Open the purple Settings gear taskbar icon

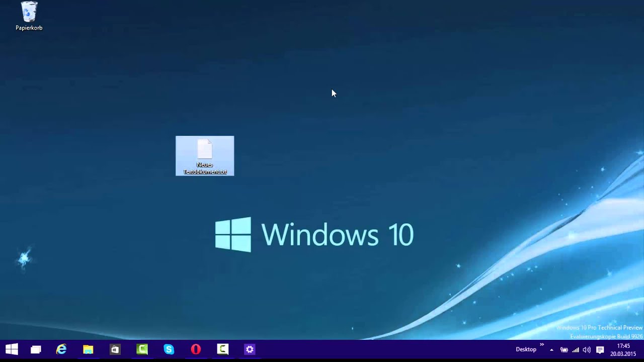[x=250, y=349]
